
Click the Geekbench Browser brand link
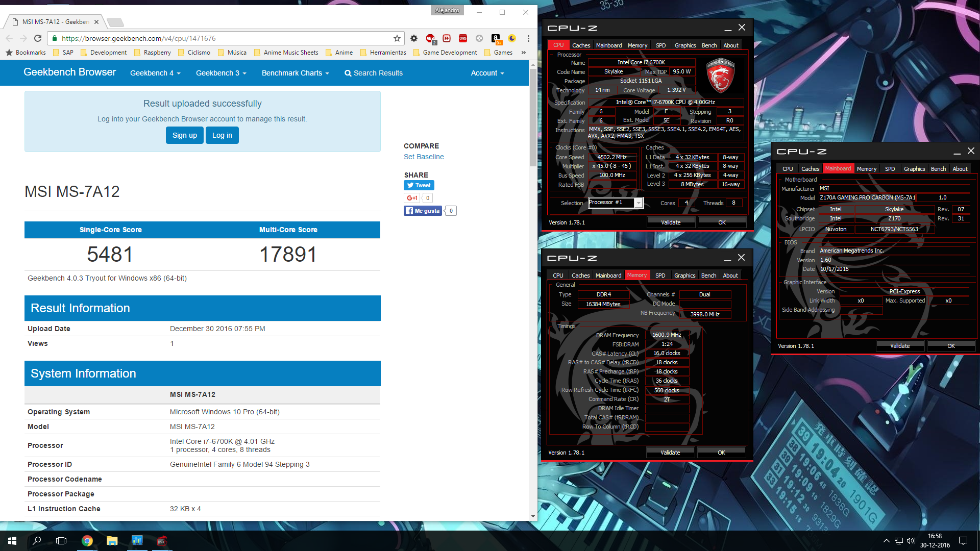69,72
